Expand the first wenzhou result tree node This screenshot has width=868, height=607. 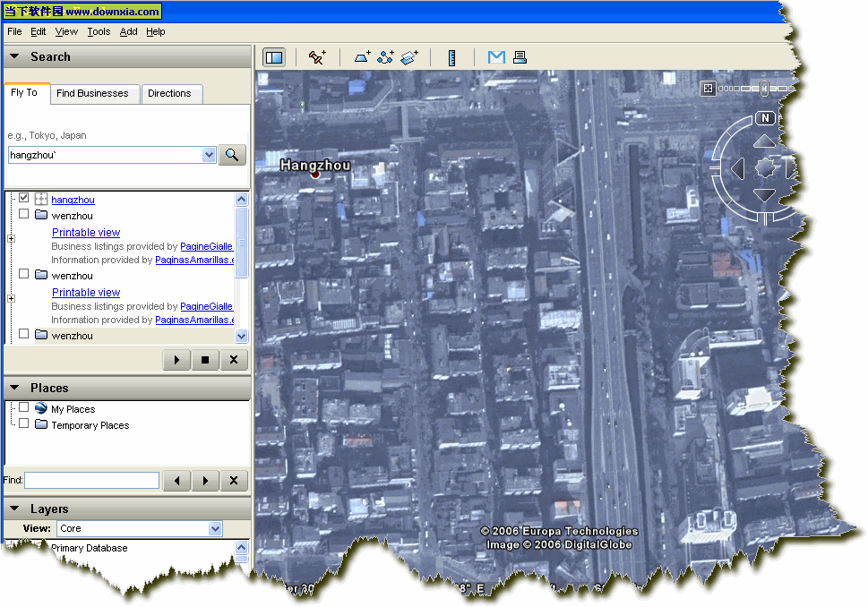(x=11, y=238)
